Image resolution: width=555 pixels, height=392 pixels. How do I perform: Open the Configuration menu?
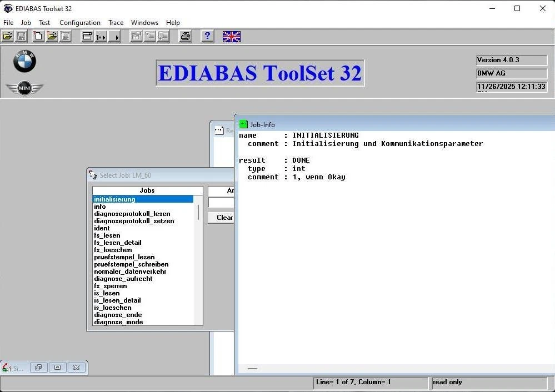pyautogui.click(x=80, y=23)
